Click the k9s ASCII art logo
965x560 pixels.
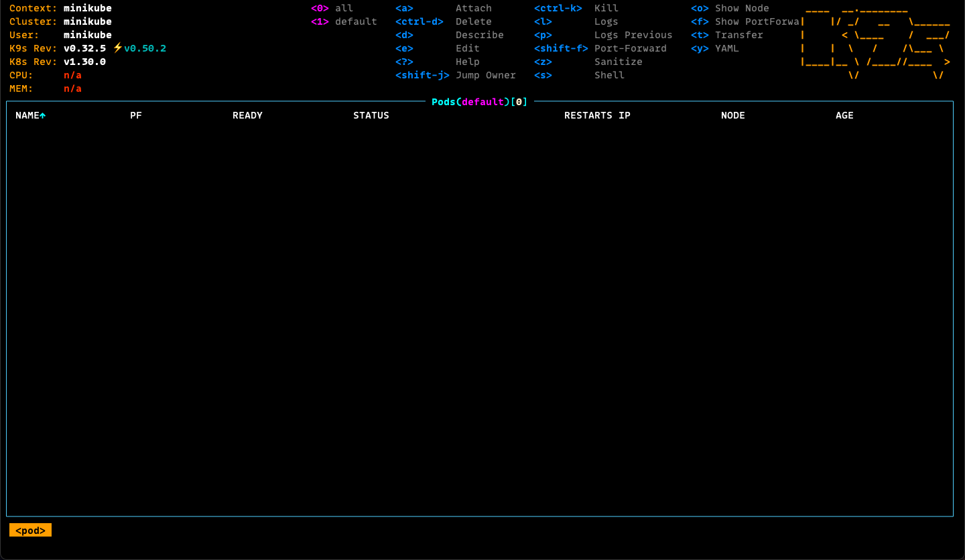click(875, 42)
